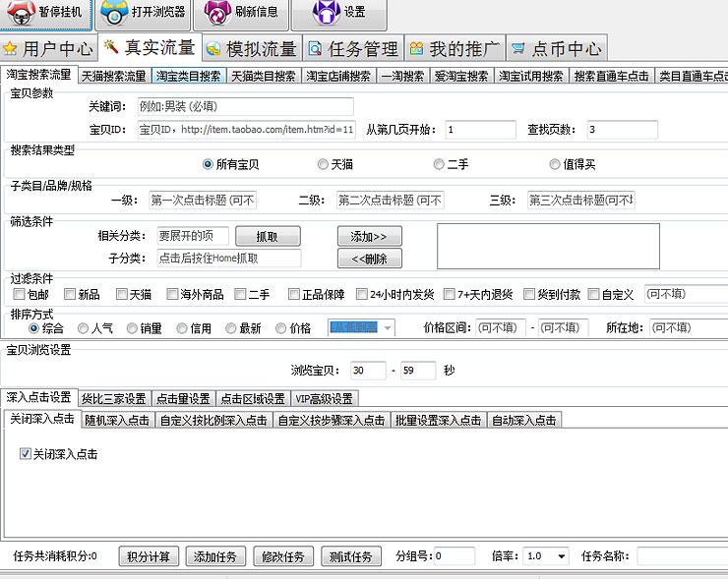The image size is (728, 579).
Task: Select 销量 sort radio button
Action: point(132,328)
